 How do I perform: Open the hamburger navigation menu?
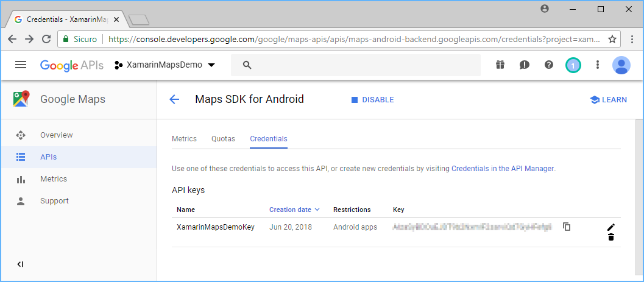coord(21,65)
